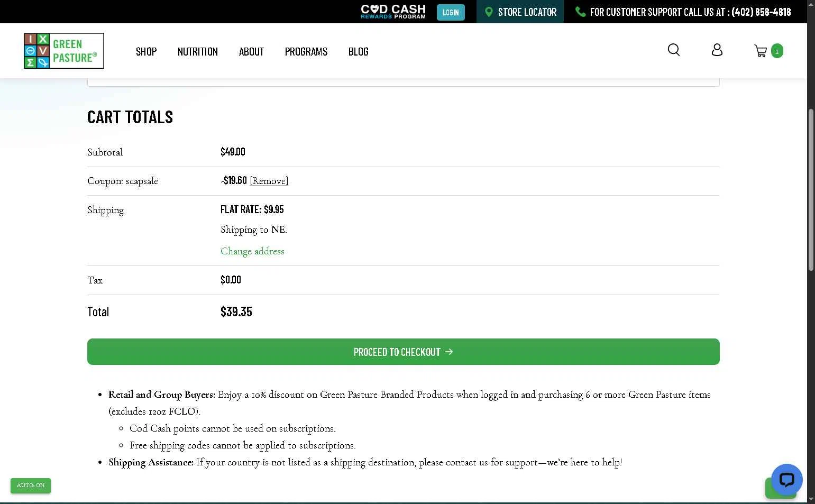815x504 pixels.
Task: Open the PROGRAMS menu
Action: point(306,51)
